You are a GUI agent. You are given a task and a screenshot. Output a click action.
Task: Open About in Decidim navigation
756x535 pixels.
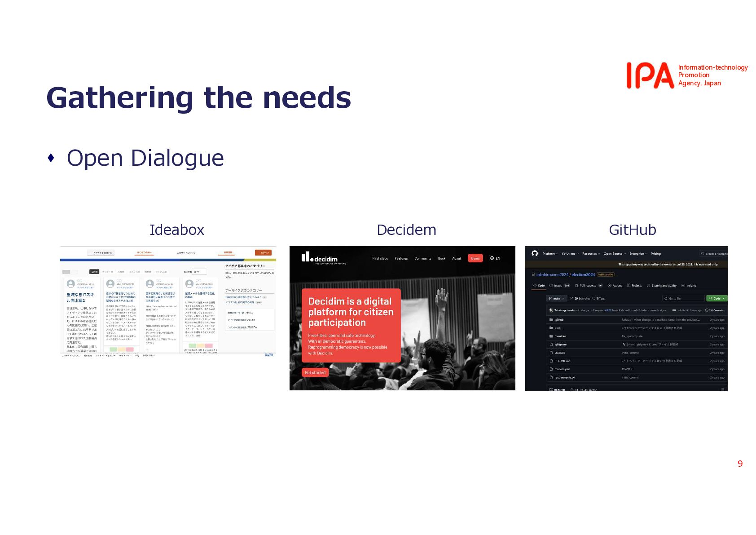[x=457, y=258]
